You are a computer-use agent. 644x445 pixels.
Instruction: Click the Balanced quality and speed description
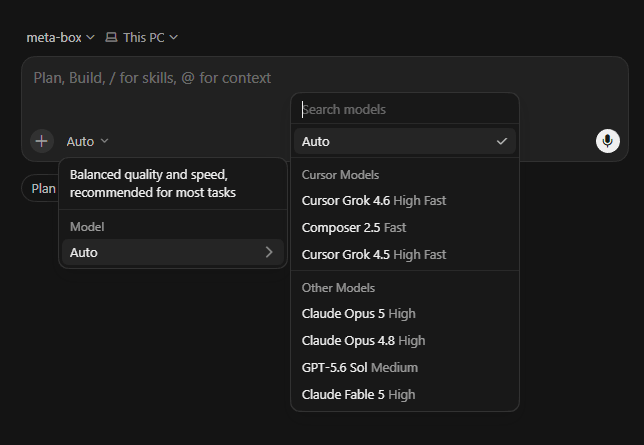153,184
